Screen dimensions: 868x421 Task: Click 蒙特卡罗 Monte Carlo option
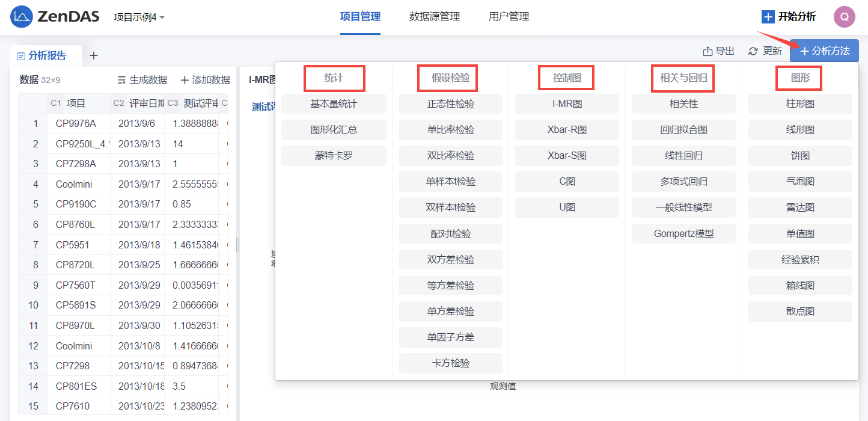[334, 156]
